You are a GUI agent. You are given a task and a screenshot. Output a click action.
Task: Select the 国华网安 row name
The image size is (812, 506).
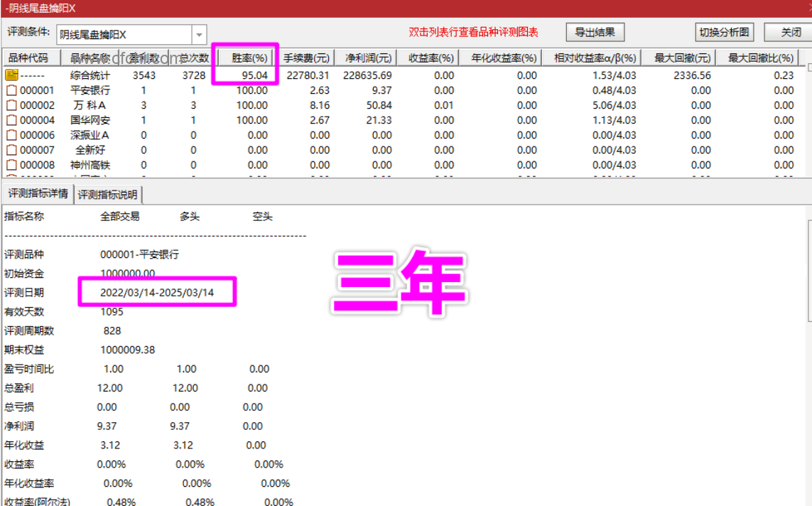click(90, 121)
